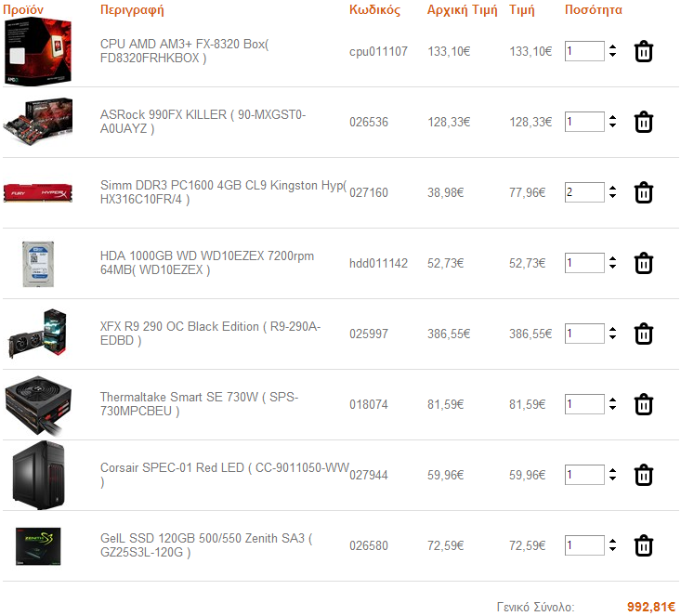
Task: Increase quantity of XFX R9 290
Action: coord(612,329)
